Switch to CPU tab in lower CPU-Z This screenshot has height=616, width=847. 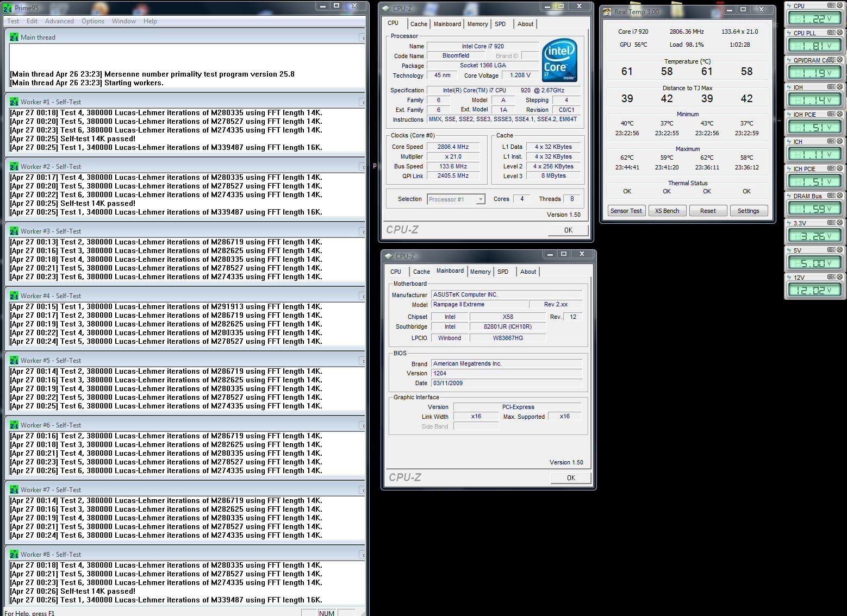coord(396,272)
